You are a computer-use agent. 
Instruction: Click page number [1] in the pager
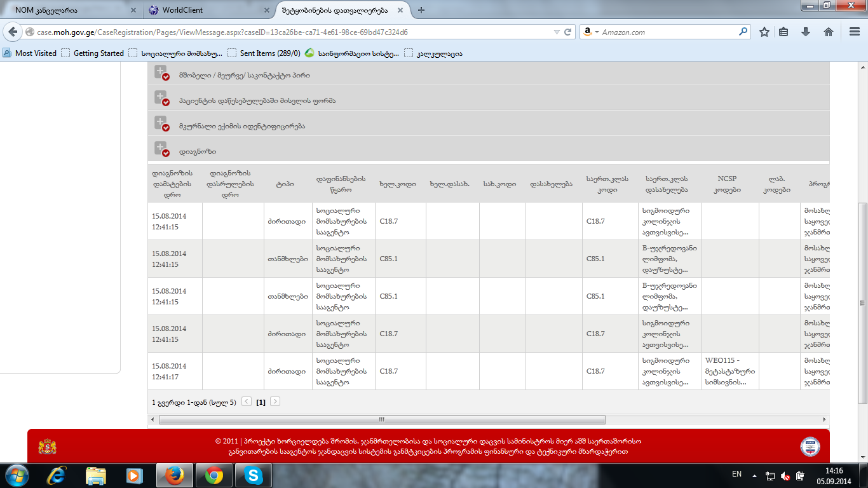click(261, 402)
